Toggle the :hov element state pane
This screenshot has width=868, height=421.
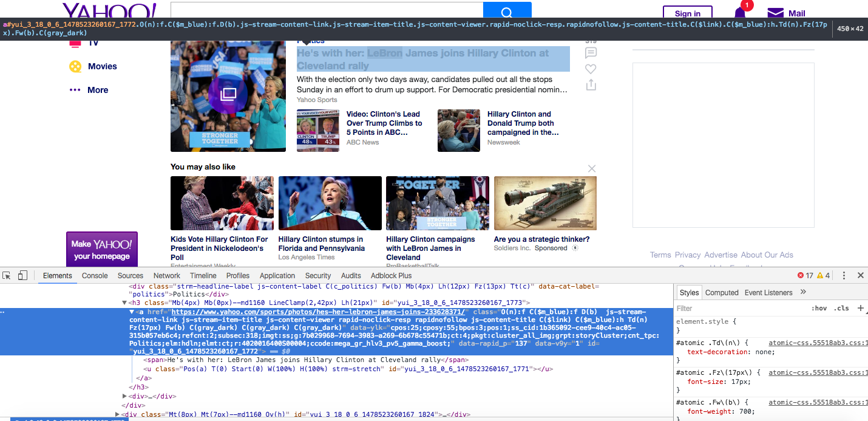[819, 308]
